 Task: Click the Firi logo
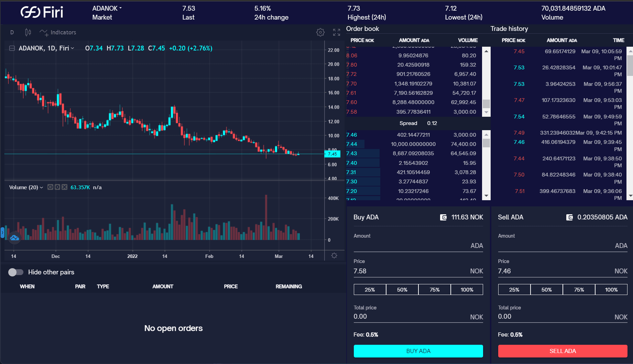tap(42, 12)
